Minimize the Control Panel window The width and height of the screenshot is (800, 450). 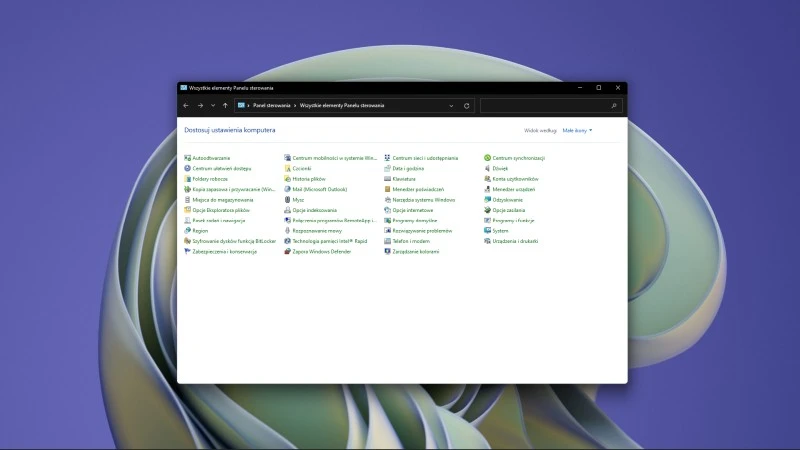coord(580,88)
